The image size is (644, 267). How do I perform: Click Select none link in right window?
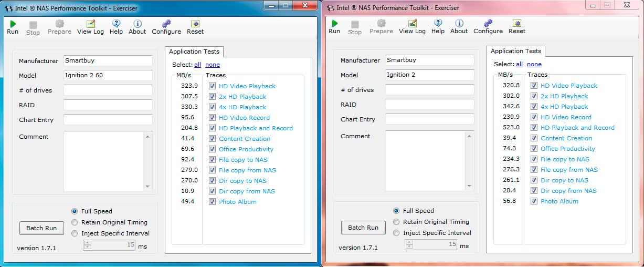(534, 64)
